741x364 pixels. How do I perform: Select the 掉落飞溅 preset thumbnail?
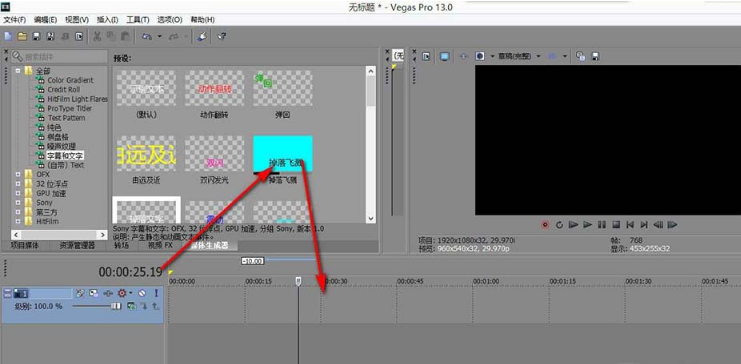click(283, 154)
